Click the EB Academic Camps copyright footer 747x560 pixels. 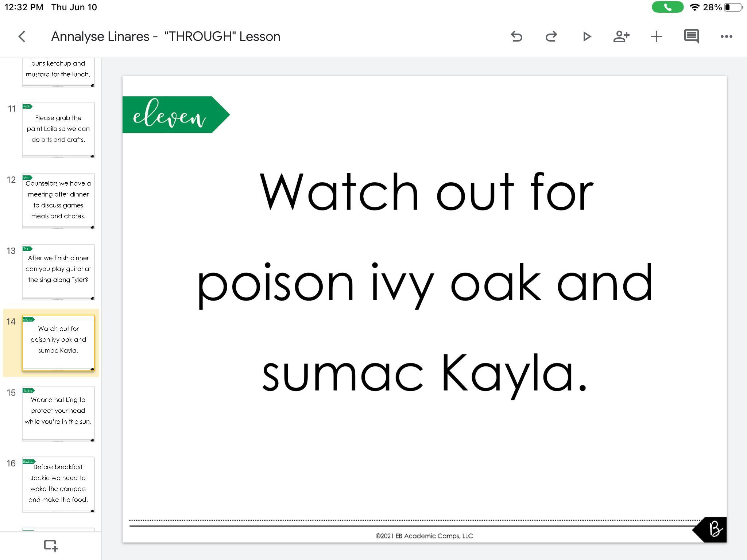click(x=424, y=536)
